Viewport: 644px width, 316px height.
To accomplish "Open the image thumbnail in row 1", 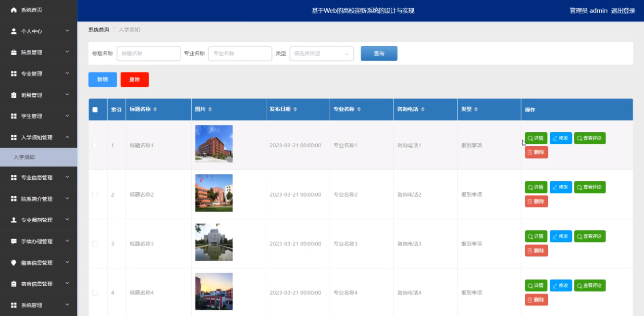I will 214,144.
